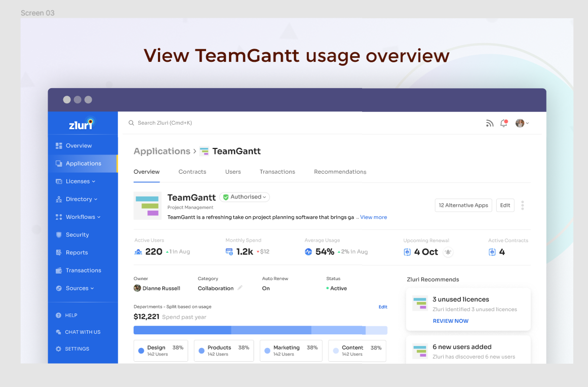This screenshot has height=387, width=588.
Task: Switch to the Users tab
Action: [233, 172]
